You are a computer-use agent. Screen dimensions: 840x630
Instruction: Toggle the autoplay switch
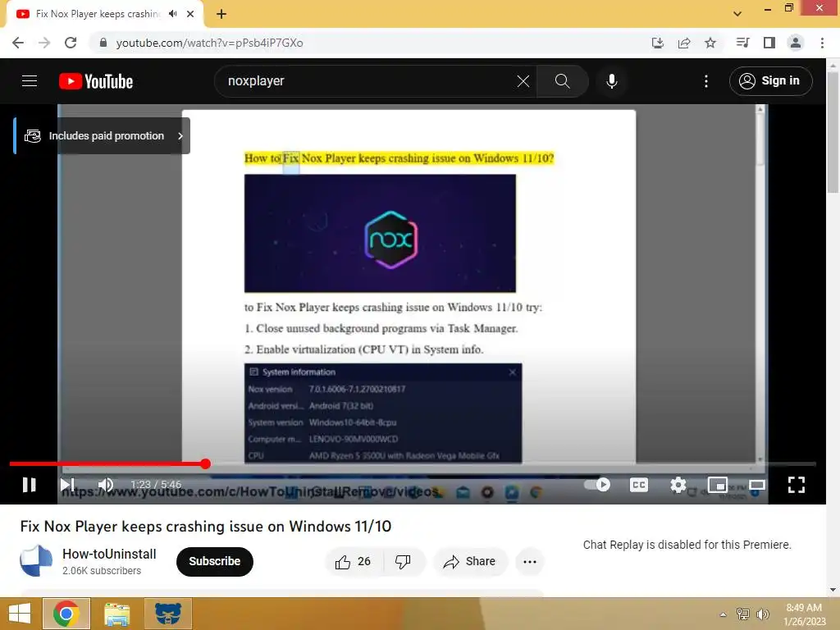coord(597,485)
